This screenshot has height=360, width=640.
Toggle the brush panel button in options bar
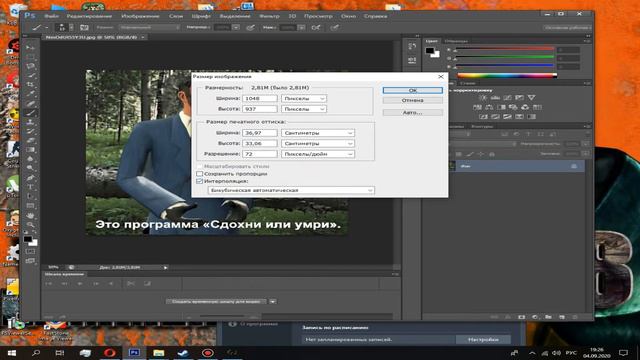(84, 27)
